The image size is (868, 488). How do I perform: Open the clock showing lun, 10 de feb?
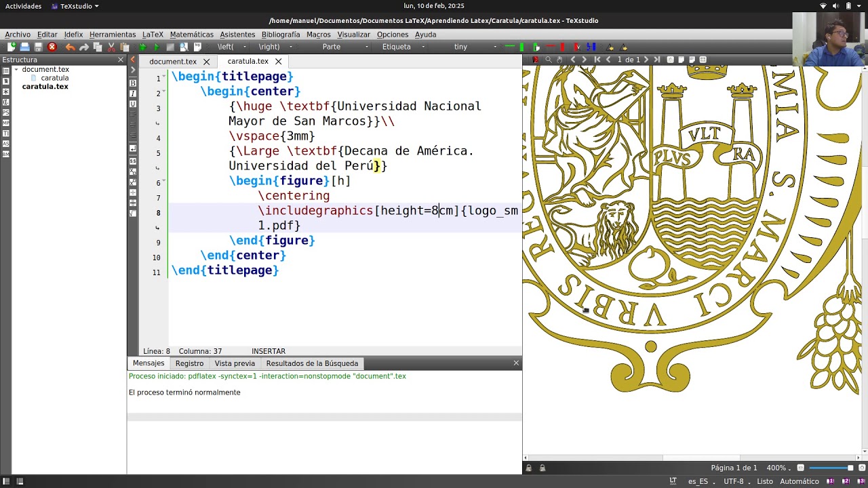click(x=434, y=6)
